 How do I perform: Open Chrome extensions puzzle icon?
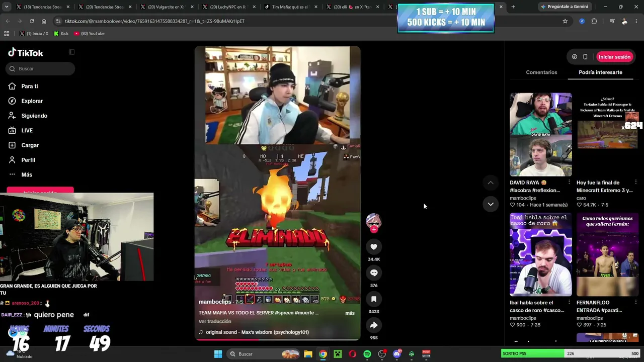pyautogui.click(x=594, y=21)
